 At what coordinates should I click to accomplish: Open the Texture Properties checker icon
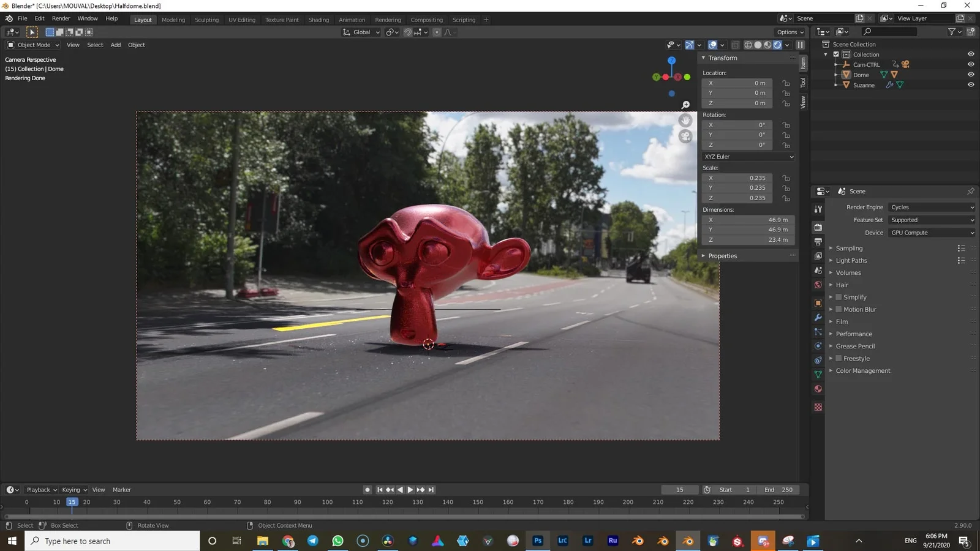coord(818,407)
